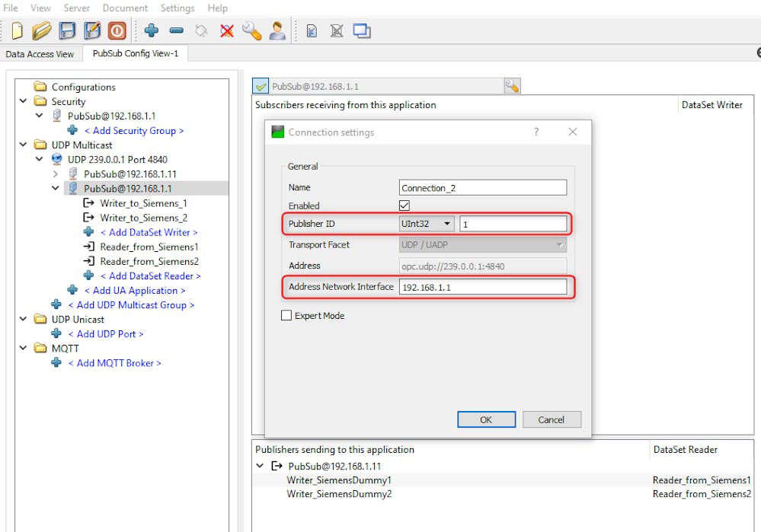The image size is (761, 532).
Task: Open the File menu
Action: pos(10,8)
